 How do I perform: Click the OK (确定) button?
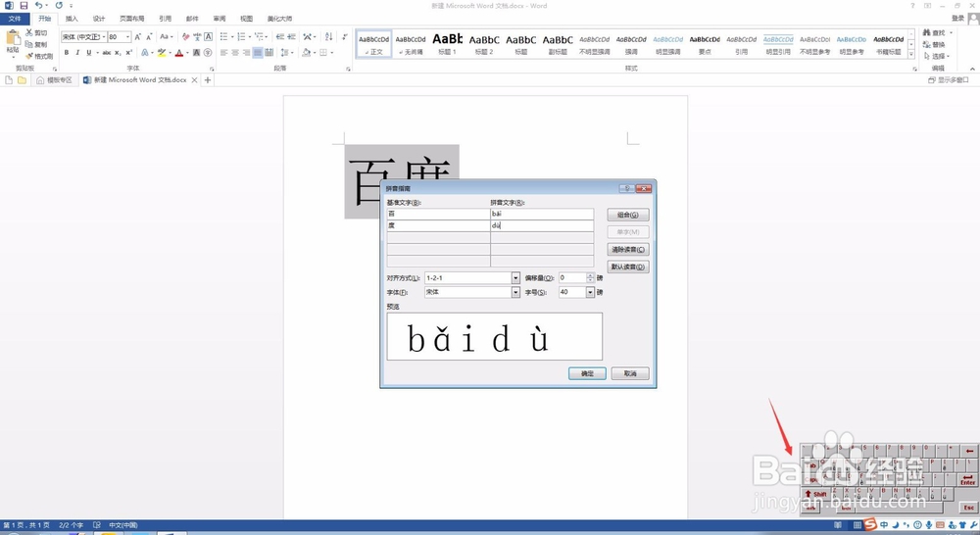(587, 373)
